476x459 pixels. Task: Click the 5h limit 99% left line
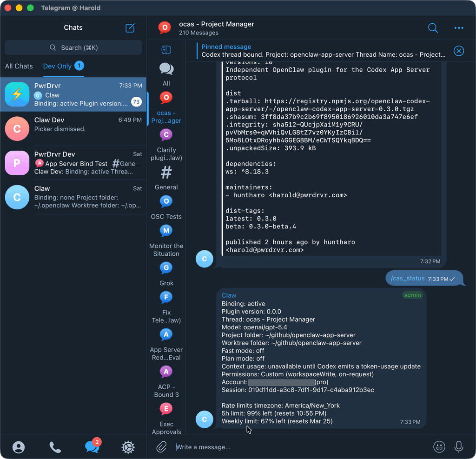click(274, 413)
